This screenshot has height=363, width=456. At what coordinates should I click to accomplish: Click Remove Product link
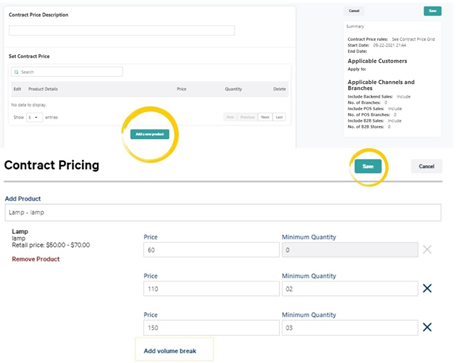[x=36, y=259]
